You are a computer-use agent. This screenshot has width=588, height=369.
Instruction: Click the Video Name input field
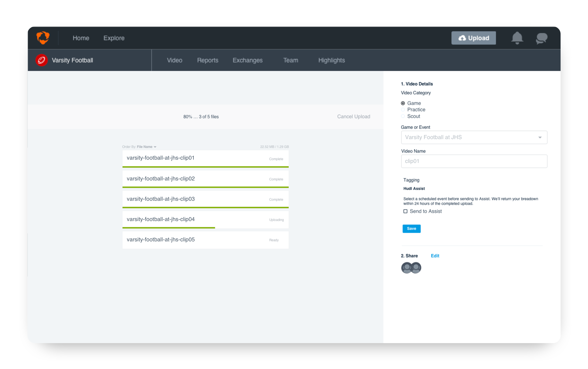tap(474, 161)
